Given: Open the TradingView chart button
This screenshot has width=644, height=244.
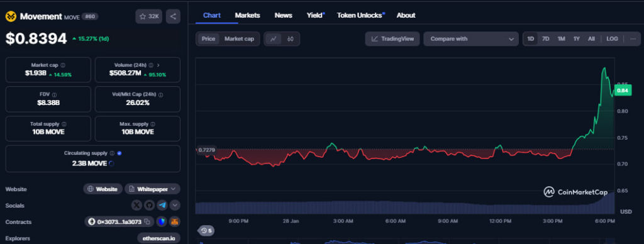Looking at the screenshot, I should click(x=392, y=39).
